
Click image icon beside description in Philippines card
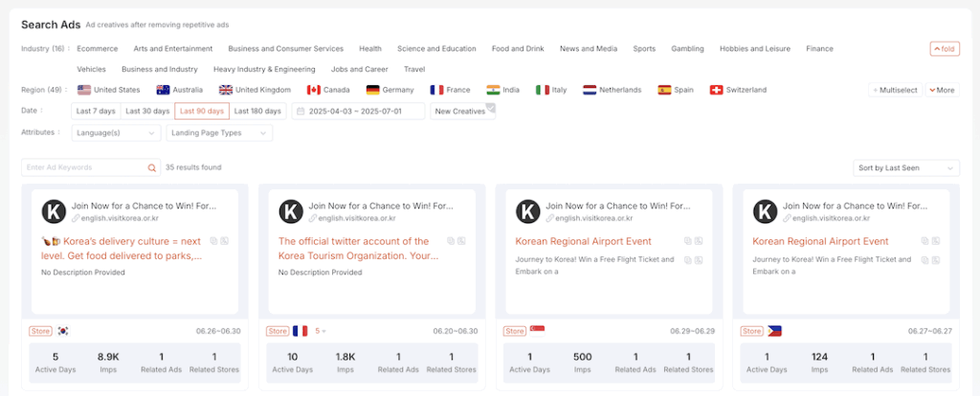(936, 260)
